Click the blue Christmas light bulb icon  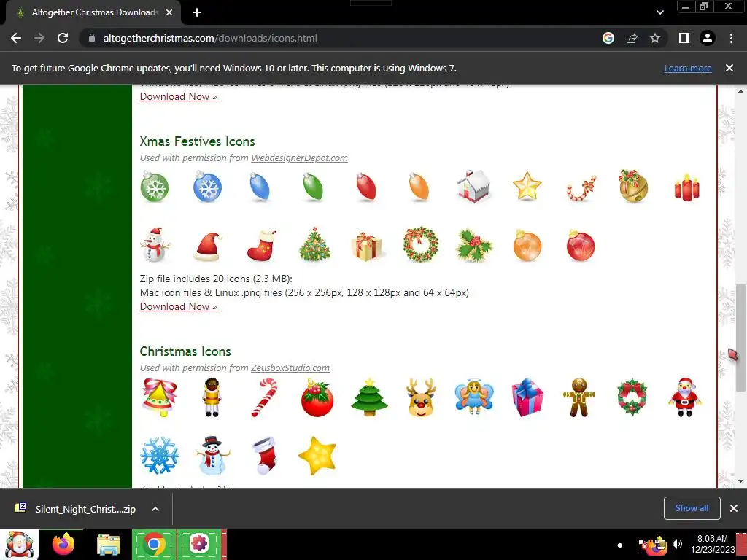point(260,187)
